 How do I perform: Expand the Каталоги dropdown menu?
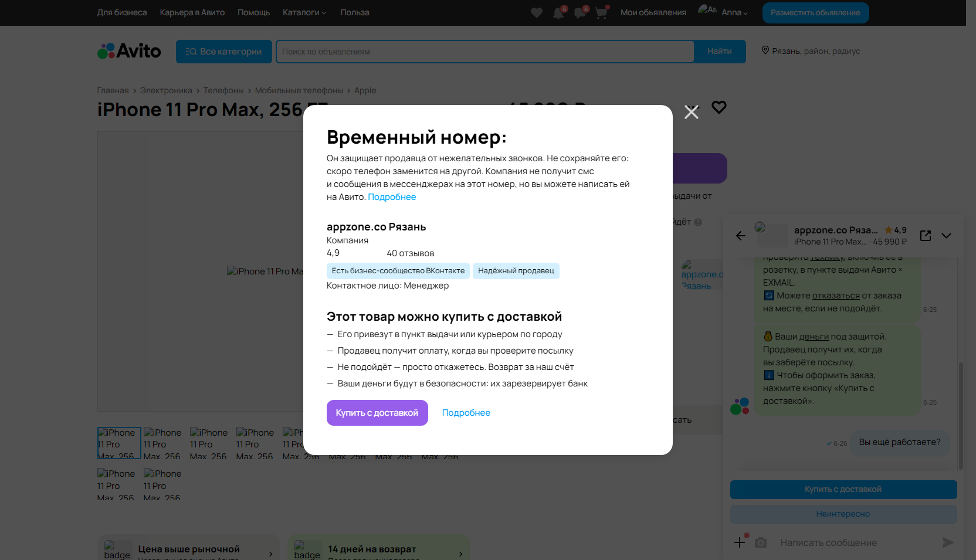coord(304,12)
